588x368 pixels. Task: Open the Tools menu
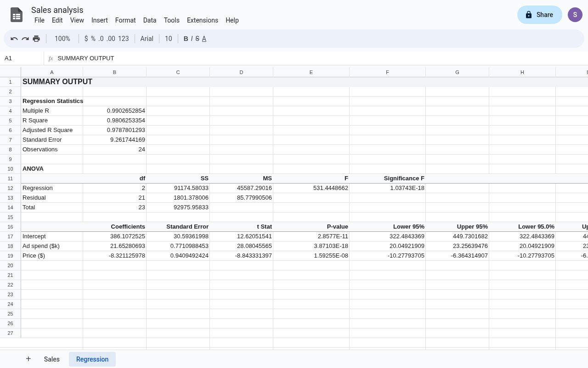tap(172, 20)
